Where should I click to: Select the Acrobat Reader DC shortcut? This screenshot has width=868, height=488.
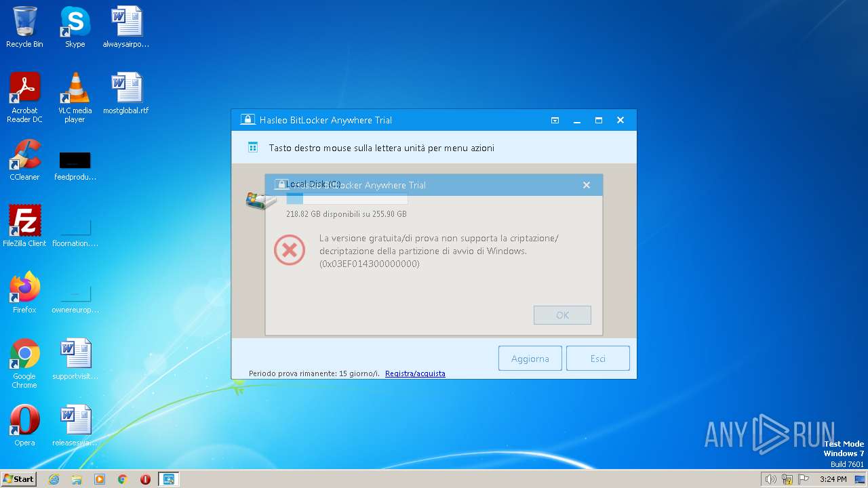click(24, 98)
